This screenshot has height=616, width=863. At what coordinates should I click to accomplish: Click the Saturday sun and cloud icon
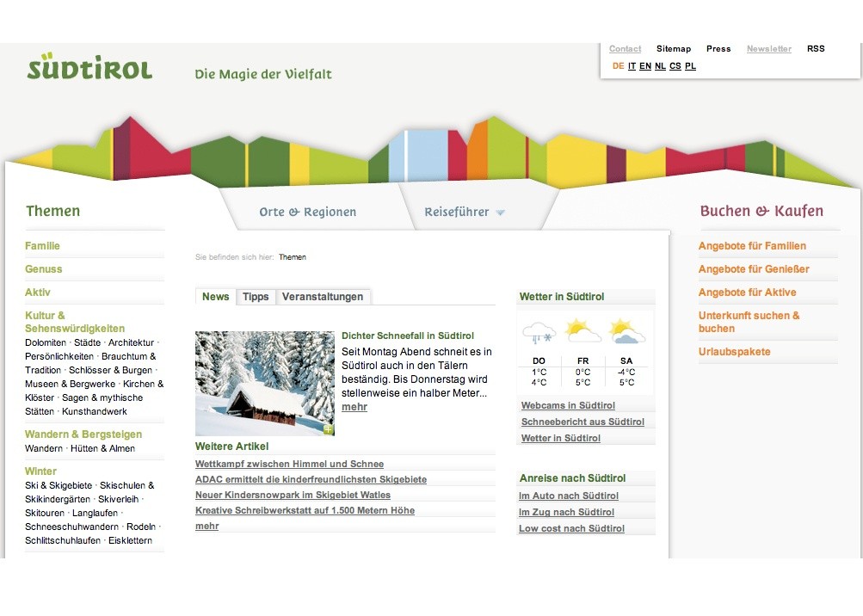pyautogui.click(x=626, y=331)
